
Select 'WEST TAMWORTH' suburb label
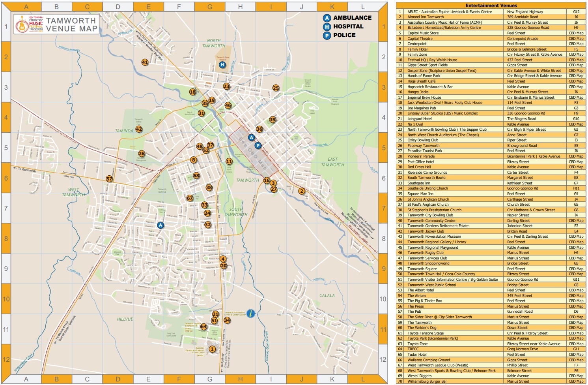73,192
